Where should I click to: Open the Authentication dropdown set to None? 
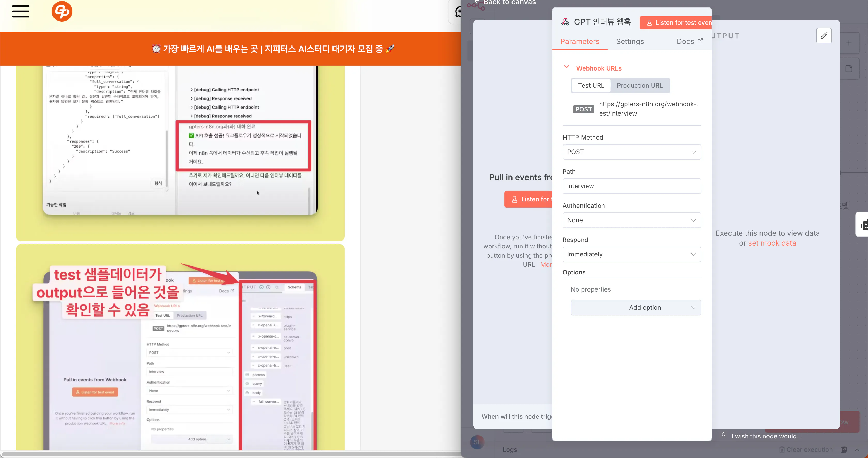tap(631, 220)
